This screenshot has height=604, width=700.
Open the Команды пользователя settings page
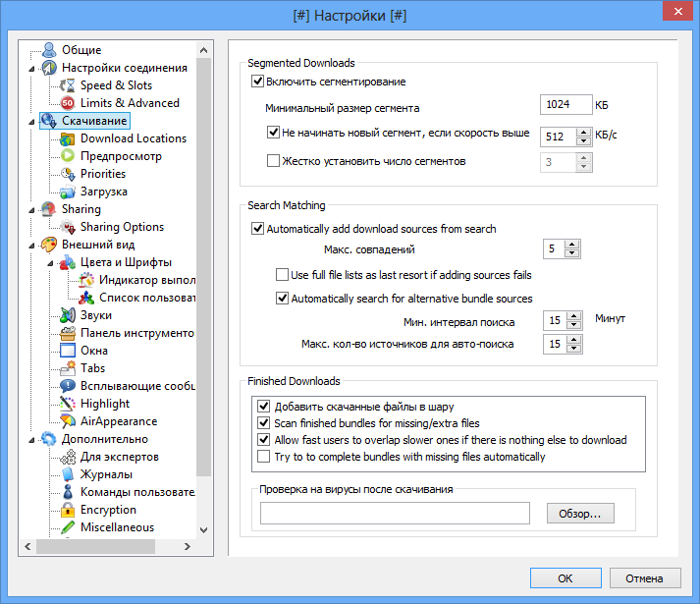tap(137, 492)
